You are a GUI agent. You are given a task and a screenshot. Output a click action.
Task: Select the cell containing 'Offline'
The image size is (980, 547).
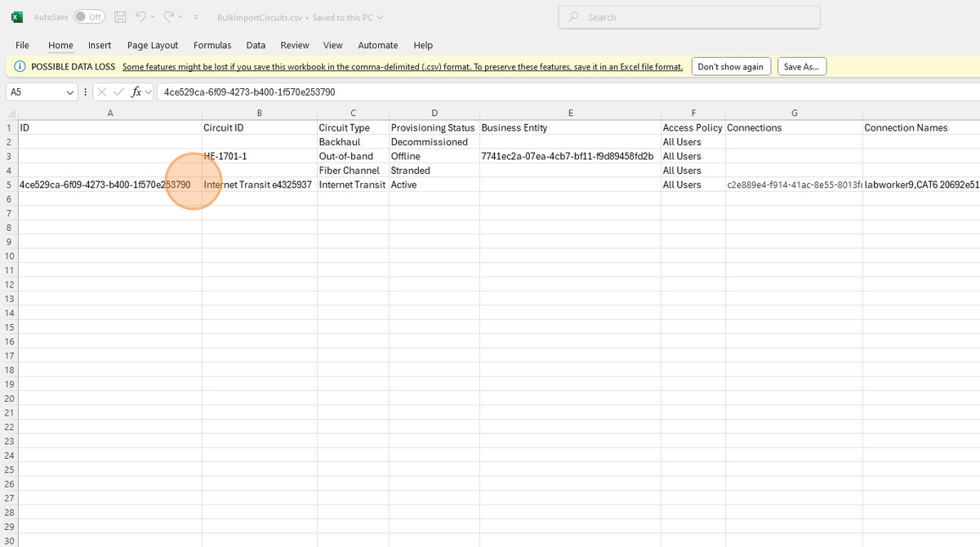pyautogui.click(x=434, y=156)
